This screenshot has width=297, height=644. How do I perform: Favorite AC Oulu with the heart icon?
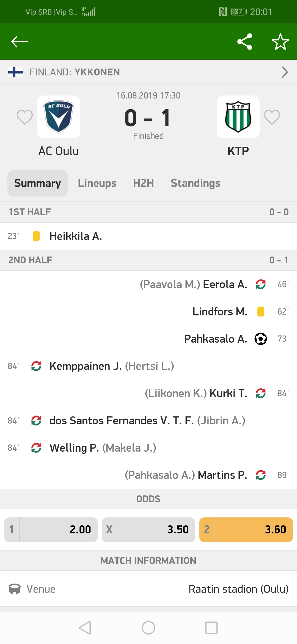pos(25,117)
